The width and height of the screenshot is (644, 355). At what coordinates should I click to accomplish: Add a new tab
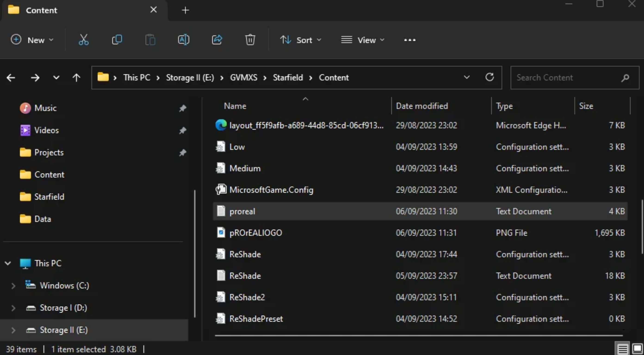click(x=185, y=10)
